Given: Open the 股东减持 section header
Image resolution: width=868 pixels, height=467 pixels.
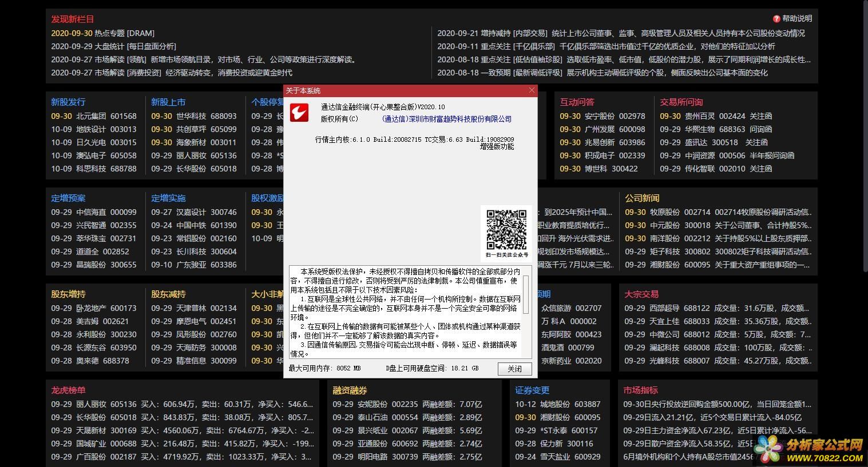Looking at the screenshot, I should 168,294.
